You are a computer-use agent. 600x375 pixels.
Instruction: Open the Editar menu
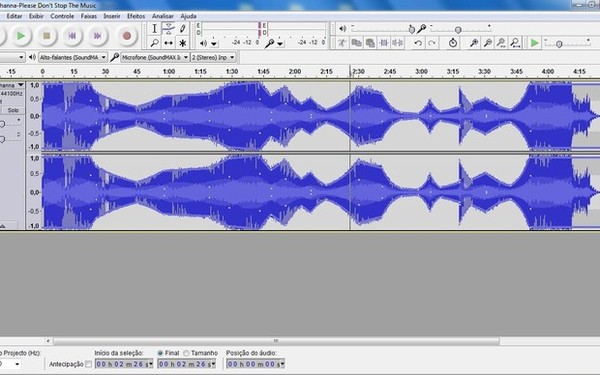coord(14,16)
